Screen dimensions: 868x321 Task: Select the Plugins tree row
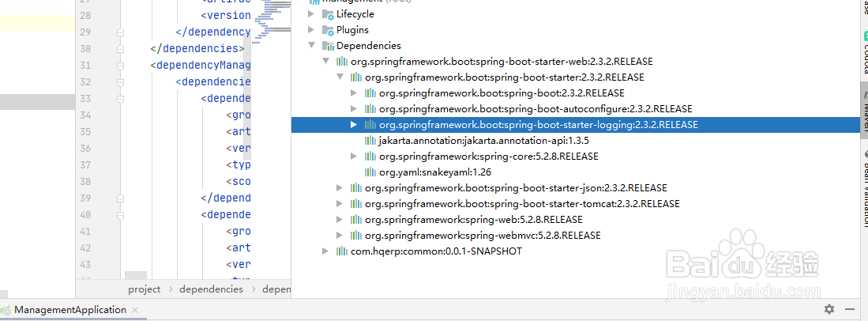coord(576,29)
